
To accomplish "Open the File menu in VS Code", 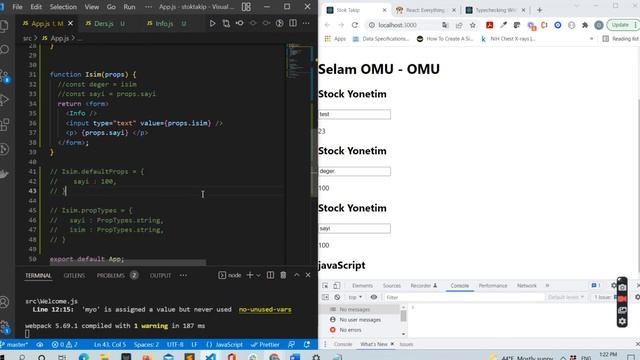I will pos(18,7).
